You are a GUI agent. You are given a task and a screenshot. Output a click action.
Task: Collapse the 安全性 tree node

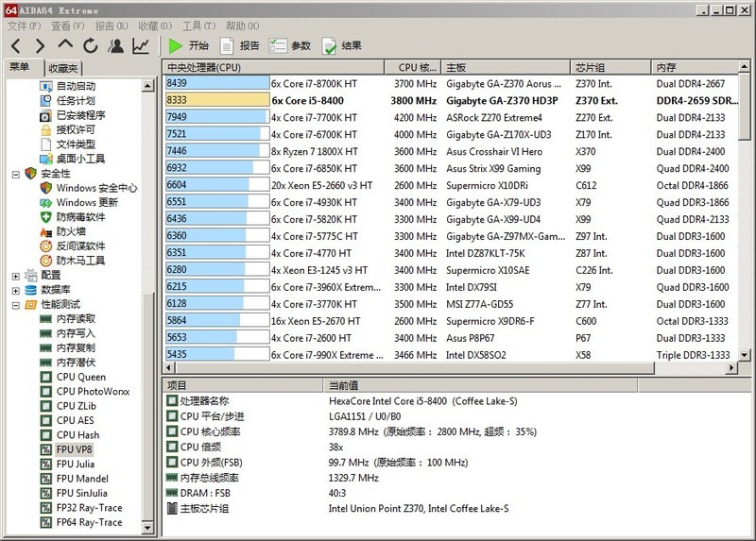click(x=15, y=175)
